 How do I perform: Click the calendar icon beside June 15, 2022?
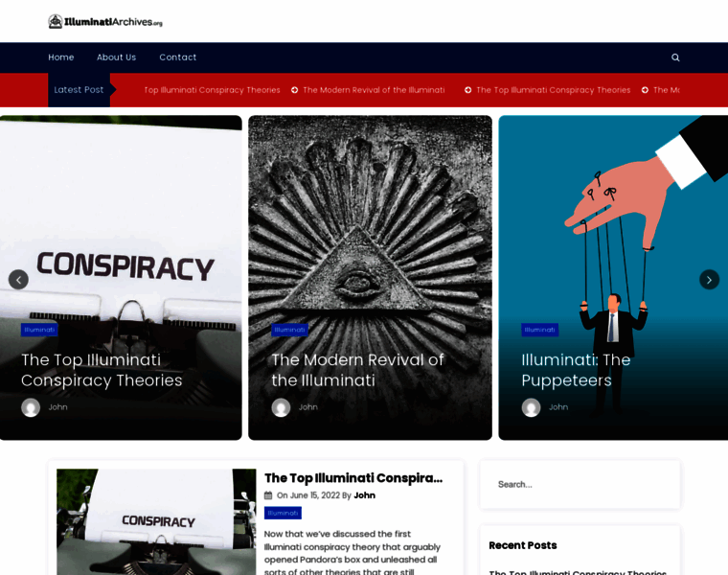tap(268, 495)
